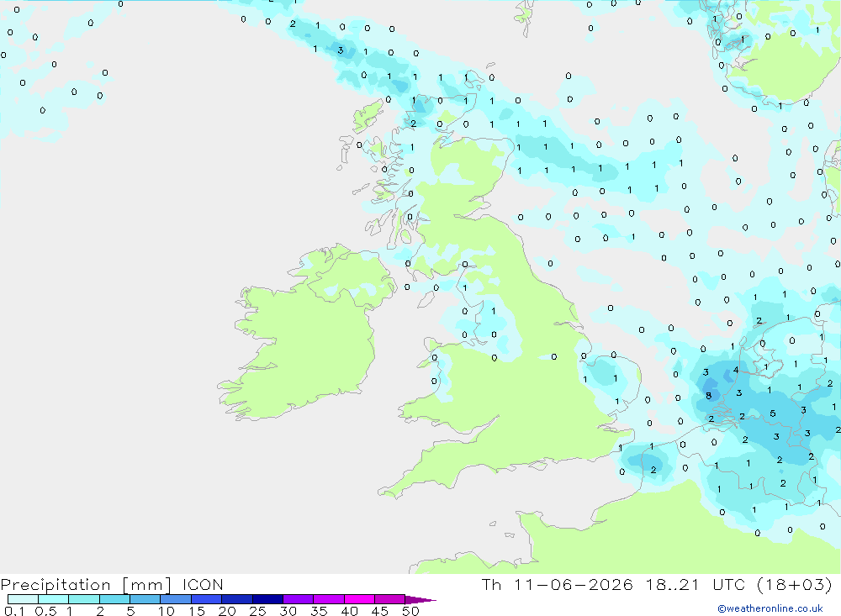Click the 'UTC' label in the footer
The width and height of the screenshot is (841, 616).
[x=731, y=585]
